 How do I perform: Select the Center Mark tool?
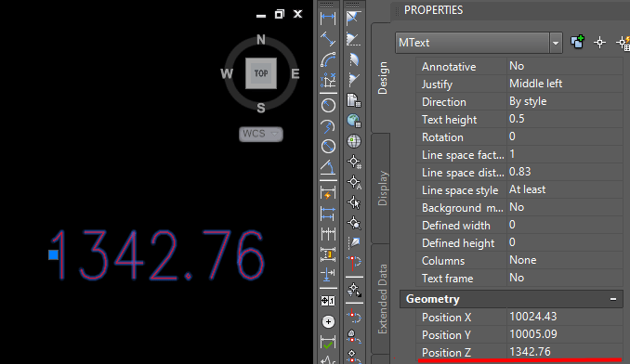point(328,321)
